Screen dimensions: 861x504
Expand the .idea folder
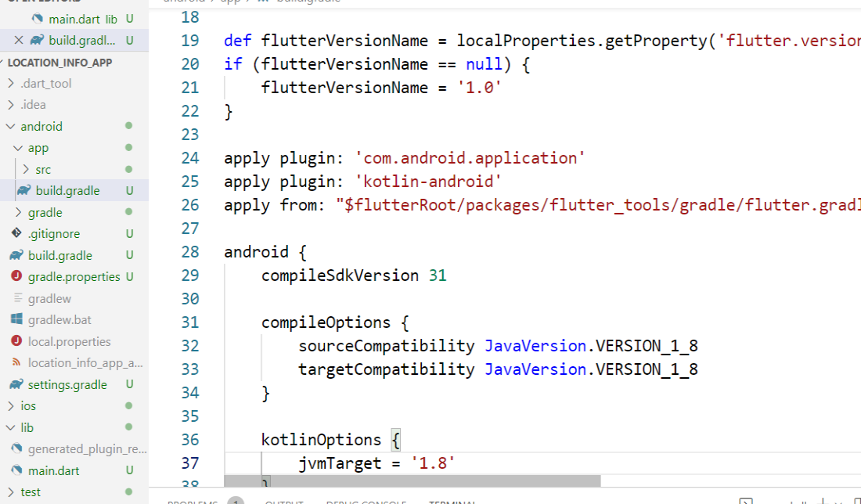click(x=11, y=104)
